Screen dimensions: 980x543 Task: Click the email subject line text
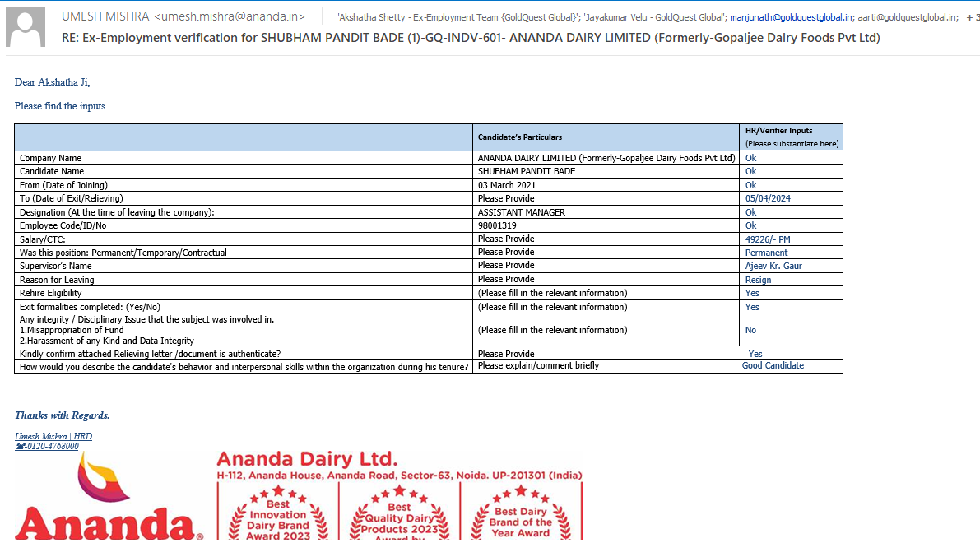pyautogui.click(x=471, y=38)
